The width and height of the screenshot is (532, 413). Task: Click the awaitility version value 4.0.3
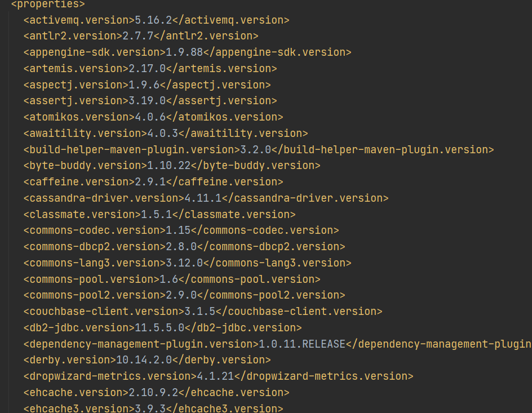tap(162, 134)
